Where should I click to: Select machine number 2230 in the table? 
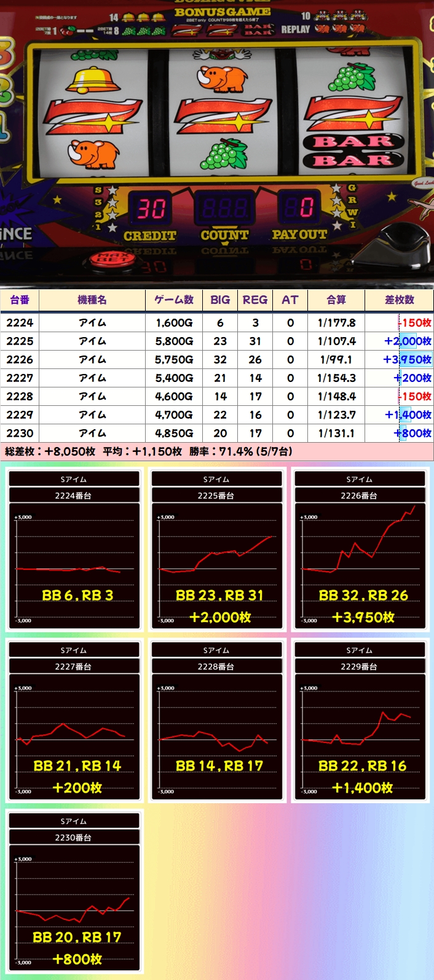[20, 433]
